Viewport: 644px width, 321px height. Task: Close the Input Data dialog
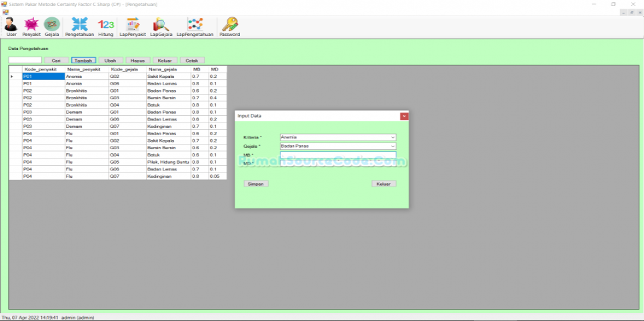(404, 116)
